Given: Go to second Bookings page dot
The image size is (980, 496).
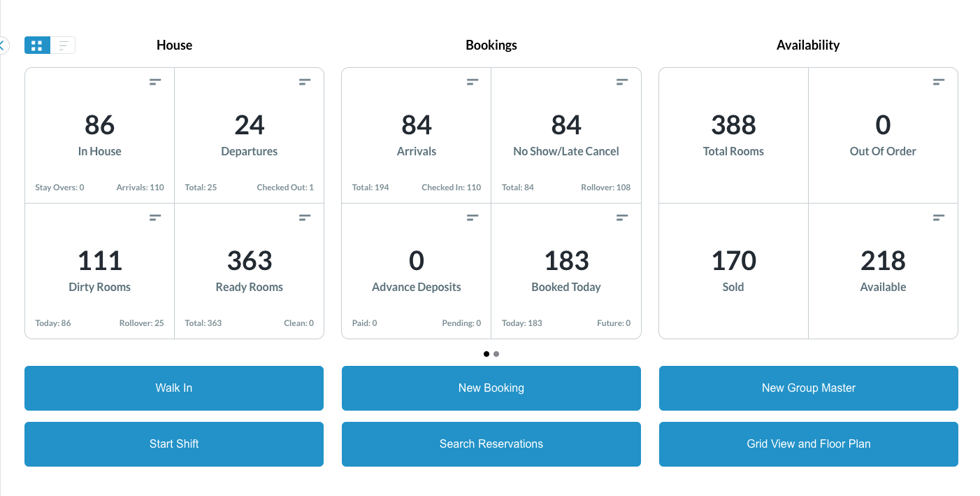Looking at the screenshot, I should [x=496, y=354].
